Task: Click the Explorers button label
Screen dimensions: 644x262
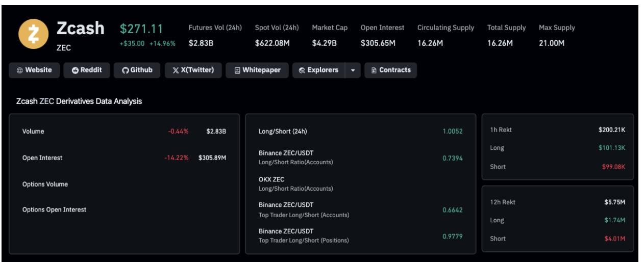Action: coord(318,70)
